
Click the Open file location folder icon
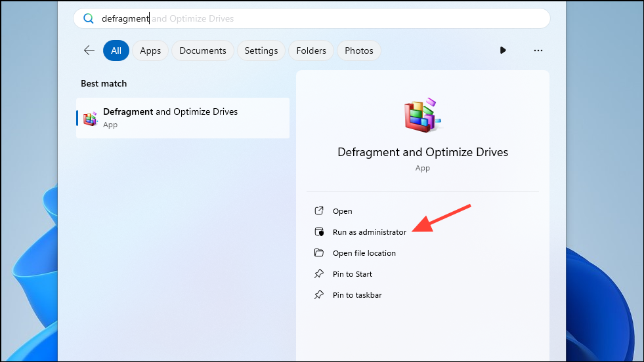click(x=319, y=252)
